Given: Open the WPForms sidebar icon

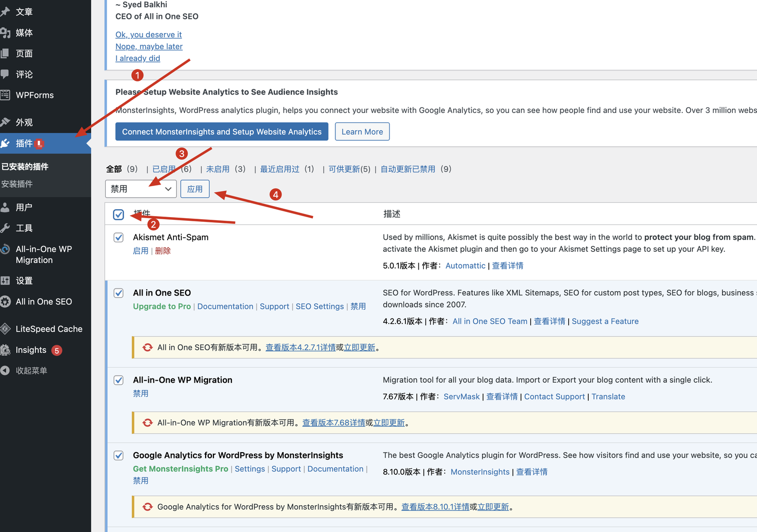Looking at the screenshot, I should pos(5,95).
